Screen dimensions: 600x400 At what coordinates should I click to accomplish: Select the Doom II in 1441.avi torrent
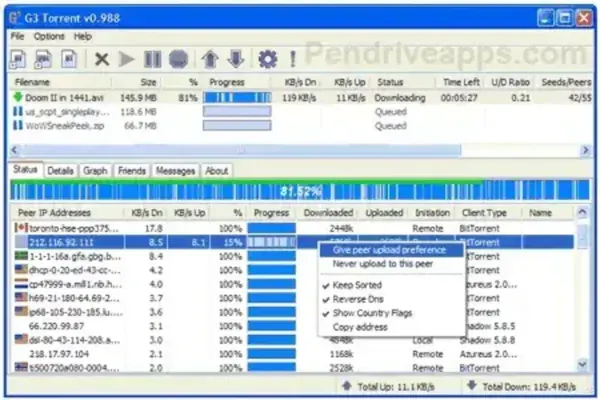point(301,98)
